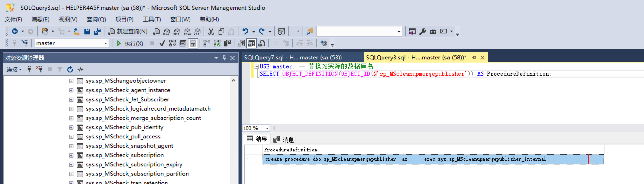The width and height of the screenshot is (644, 184).
Task: Click the 新建查询(N) button
Action: (x=128, y=32)
